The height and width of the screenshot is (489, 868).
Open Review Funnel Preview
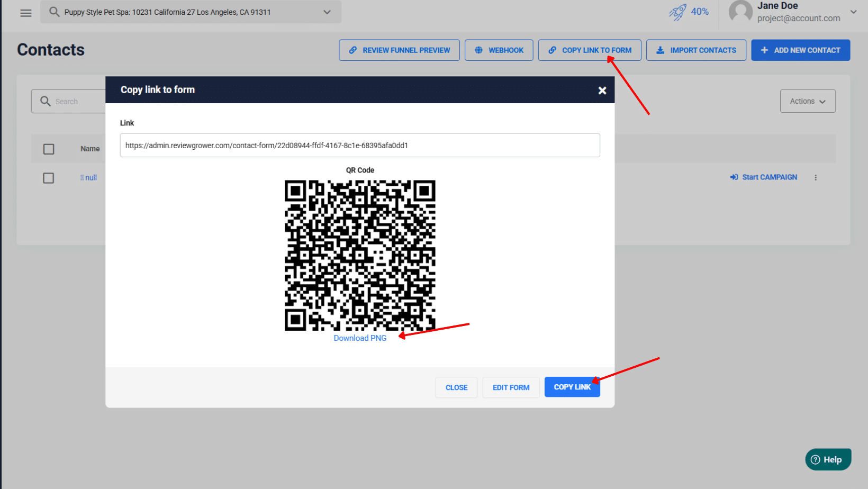coord(399,50)
